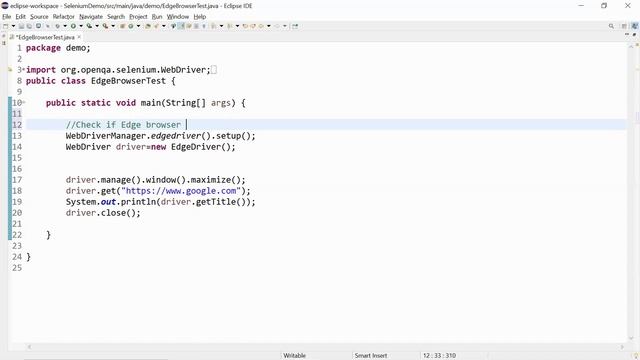The image size is (640, 360).
Task: Close the EdgeBrowserTest.java tab
Action: click(x=79, y=37)
